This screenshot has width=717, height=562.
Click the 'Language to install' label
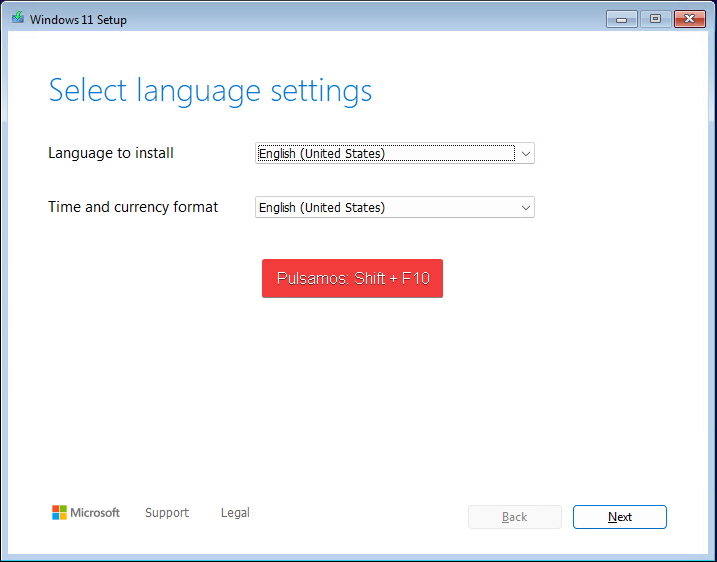click(111, 153)
